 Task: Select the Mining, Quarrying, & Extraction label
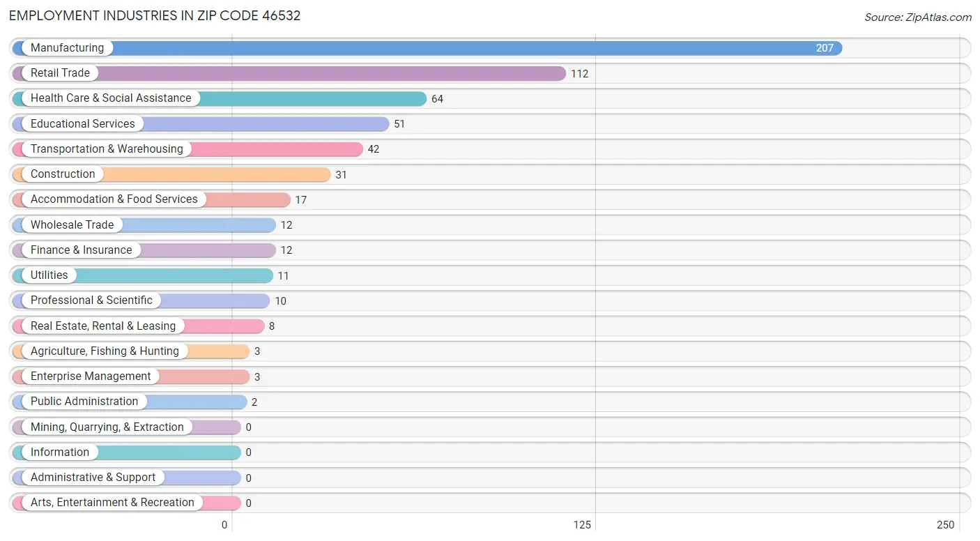coord(107,427)
